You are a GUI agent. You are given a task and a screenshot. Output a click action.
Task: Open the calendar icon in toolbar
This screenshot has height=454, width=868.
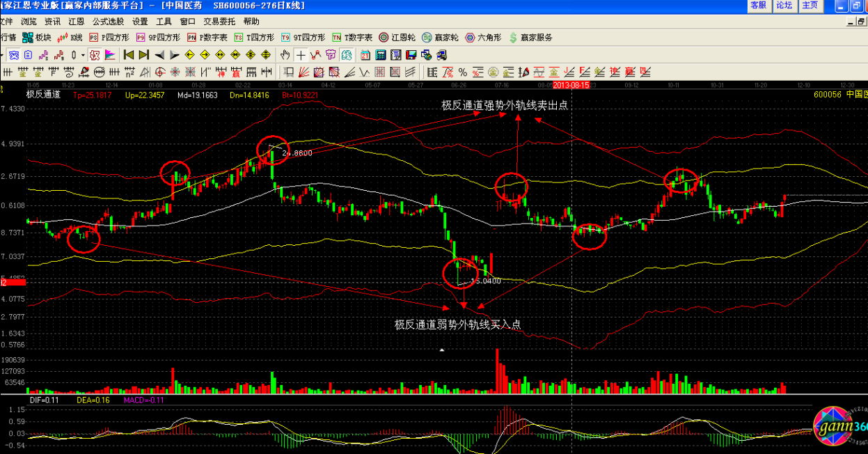(365, 55)
